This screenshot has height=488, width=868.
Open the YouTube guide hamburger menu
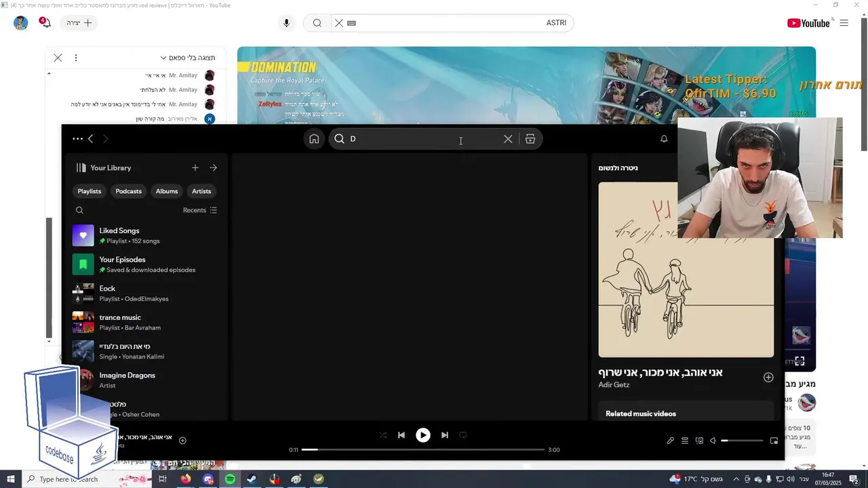(x=844, y=23)
